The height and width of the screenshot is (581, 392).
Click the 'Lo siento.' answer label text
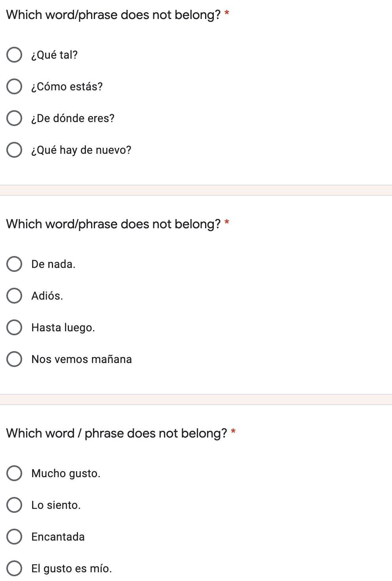tap(56, 505)
